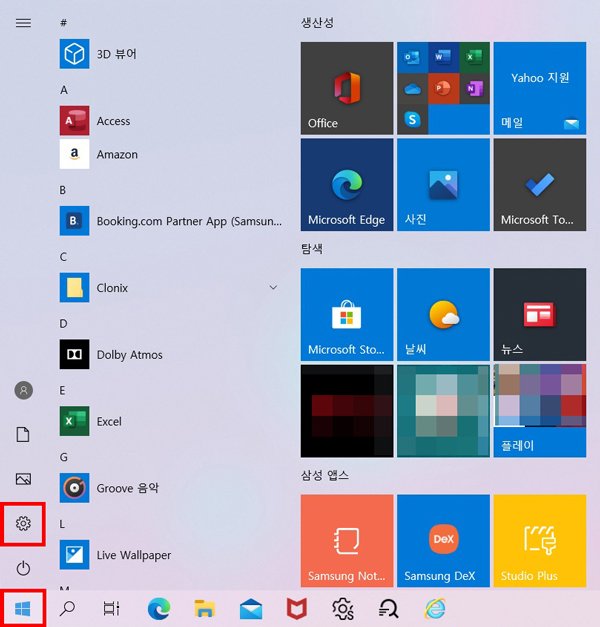Click the 생산성 group title
The image size is (600, 627).
(317, 22)
